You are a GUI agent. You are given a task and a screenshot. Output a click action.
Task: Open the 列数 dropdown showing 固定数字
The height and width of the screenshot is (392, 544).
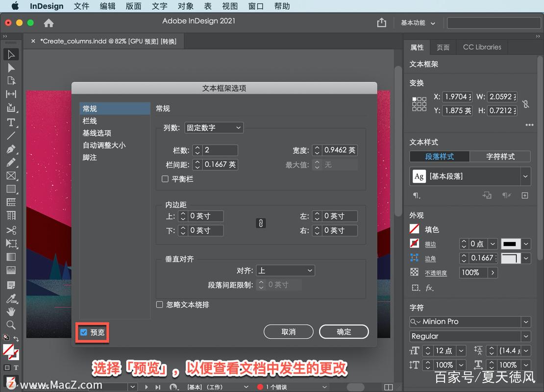tap(213, 127)
